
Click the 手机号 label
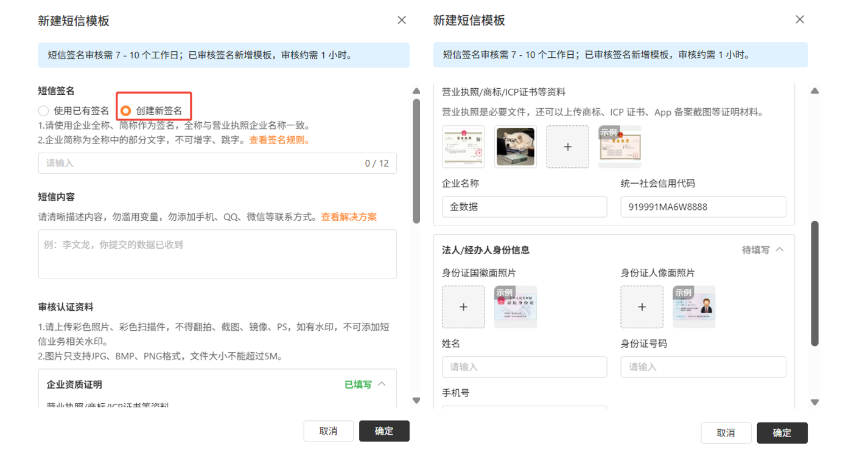455,393
